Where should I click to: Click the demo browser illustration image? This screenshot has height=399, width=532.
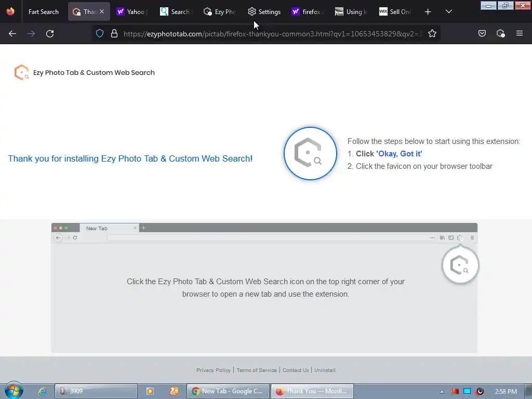264,287
